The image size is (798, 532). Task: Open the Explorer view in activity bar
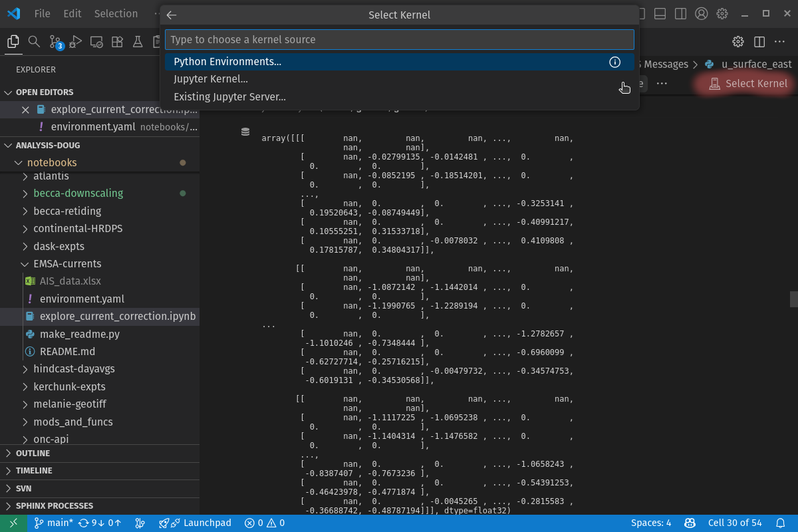(x=13, y=42)
